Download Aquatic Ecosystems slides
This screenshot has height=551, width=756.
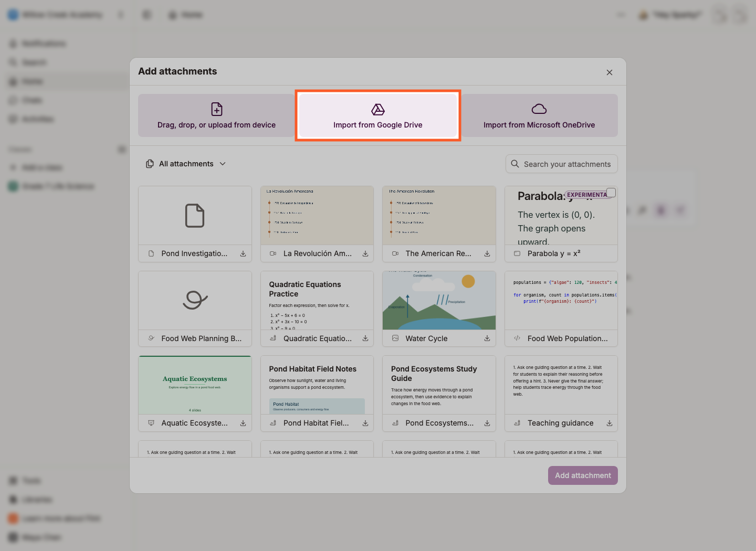tap(243, 423)
